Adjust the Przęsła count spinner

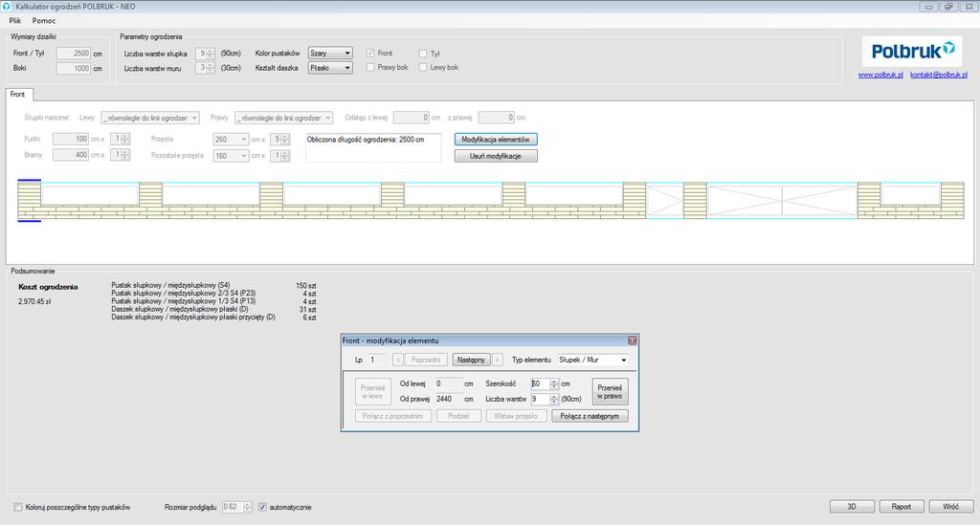(x=285, y=140)
